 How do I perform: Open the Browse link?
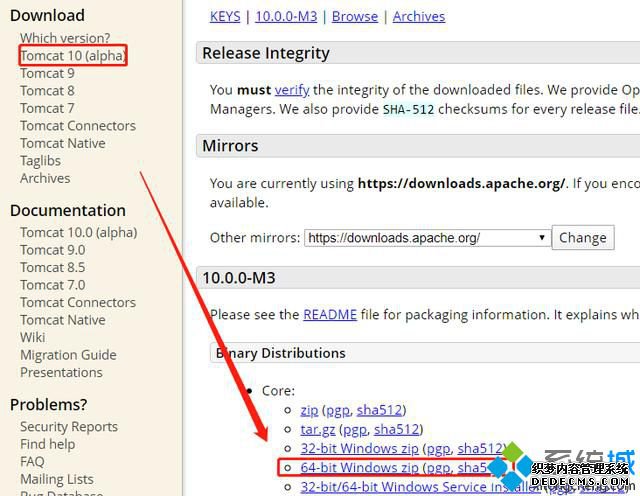[x=355, y=16]
